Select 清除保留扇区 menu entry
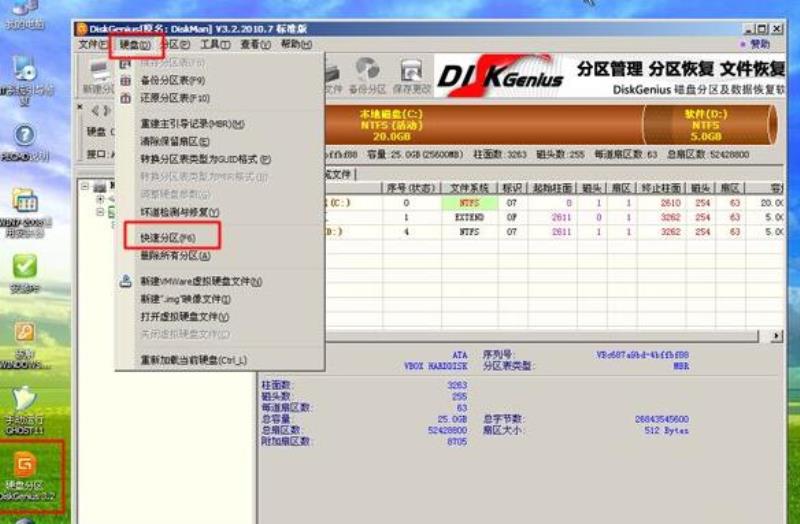This screenshot has width=800, height=524. pos(175,141)
